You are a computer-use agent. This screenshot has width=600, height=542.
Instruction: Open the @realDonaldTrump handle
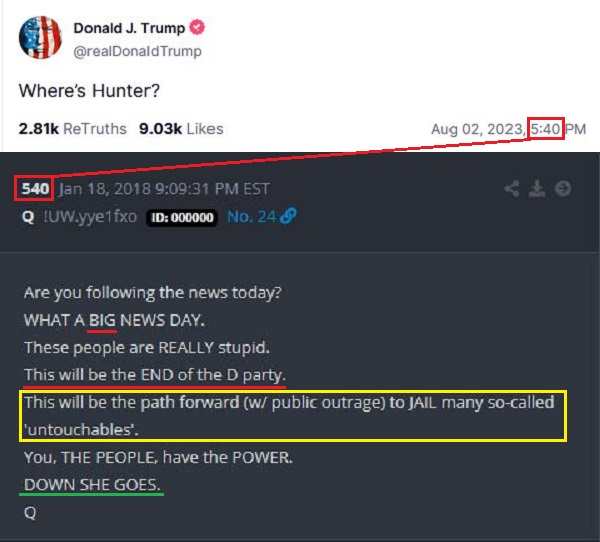coord(137,51)
